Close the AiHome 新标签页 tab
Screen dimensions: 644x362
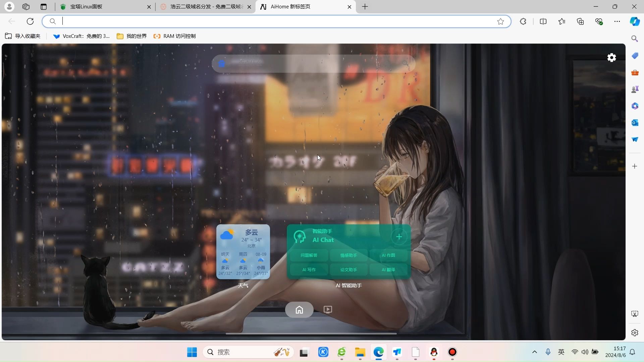coord(349,7)
